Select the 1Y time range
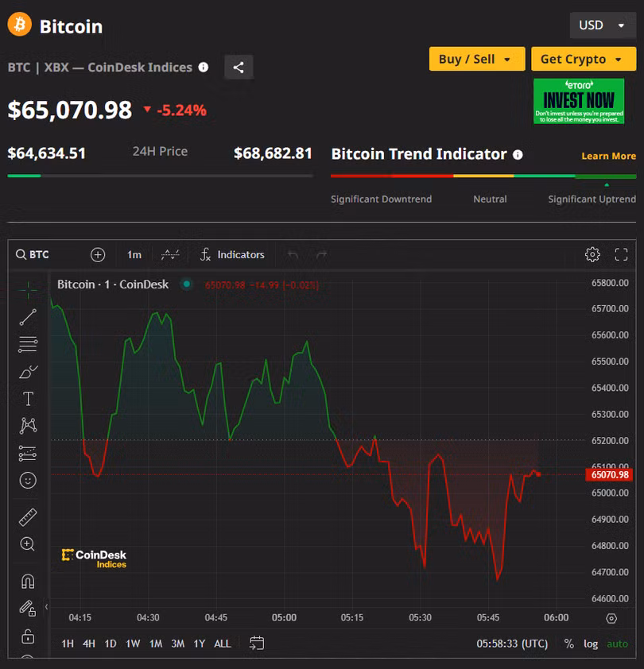 (x=199, y=644)
